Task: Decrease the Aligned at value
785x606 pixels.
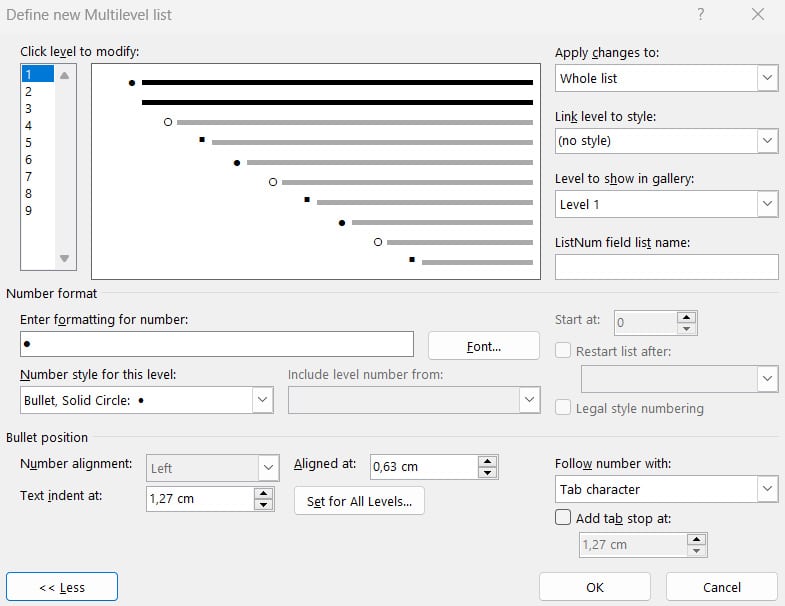Action: pyautogui.click(x=487, y=472)
